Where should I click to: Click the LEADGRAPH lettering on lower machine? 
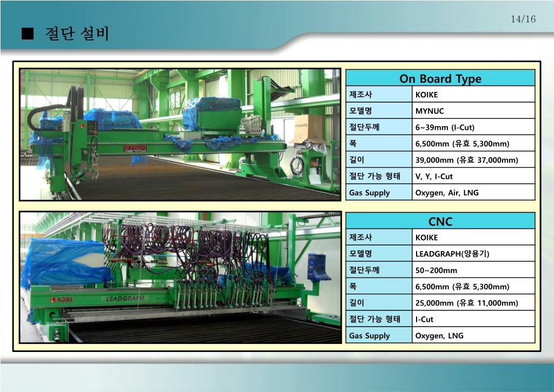pyautogui.click(x=125, y=298)
